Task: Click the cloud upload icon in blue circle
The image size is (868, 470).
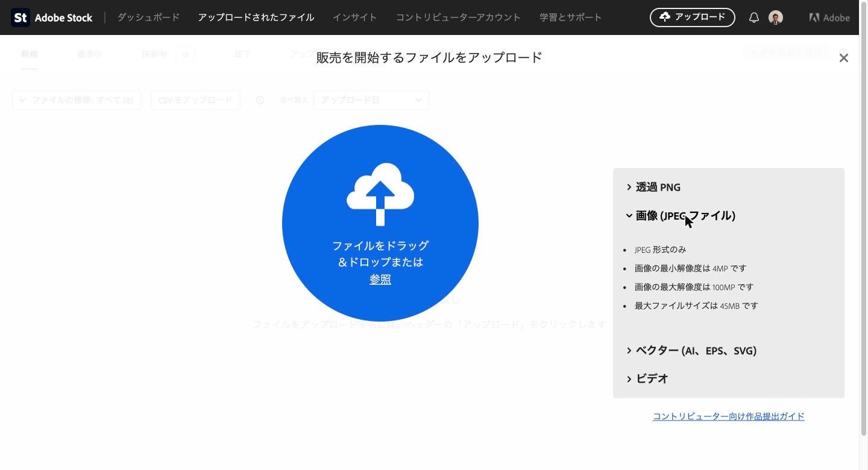Action: tap(380, 194)
